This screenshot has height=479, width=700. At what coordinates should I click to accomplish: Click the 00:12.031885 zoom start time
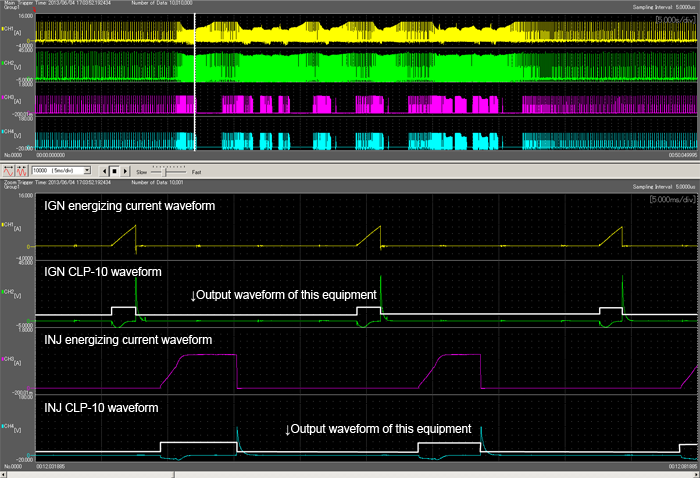(50, 467)
